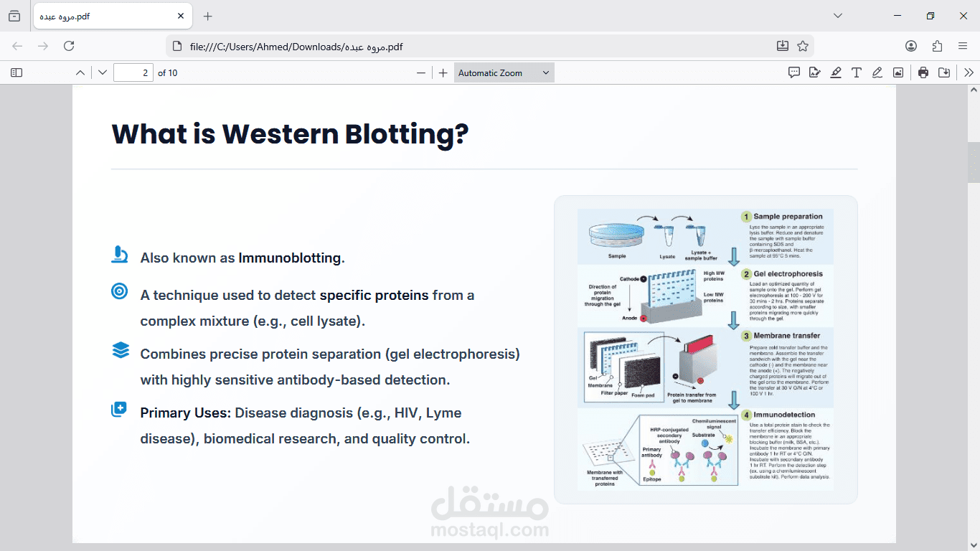Click the 'specific proteins' bold text
The width and height of the screenshot is (980, 551).
[x=374, y=296]
